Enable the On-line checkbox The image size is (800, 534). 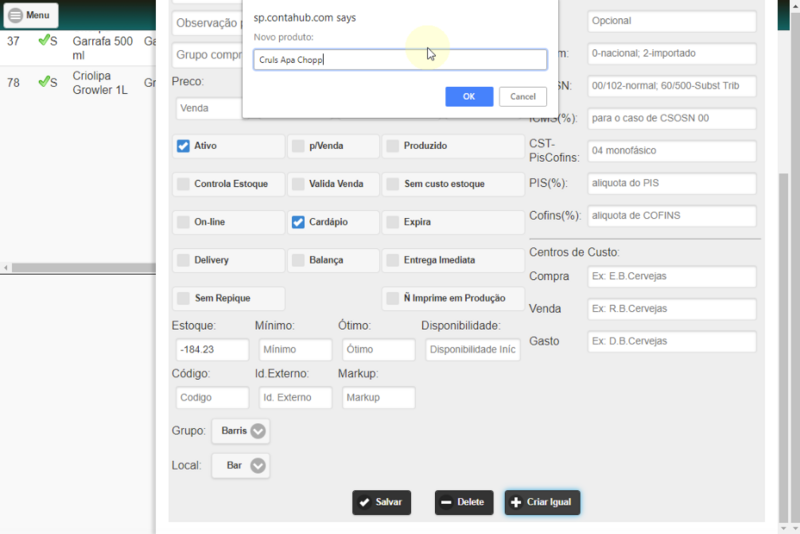tap(183, 222)
